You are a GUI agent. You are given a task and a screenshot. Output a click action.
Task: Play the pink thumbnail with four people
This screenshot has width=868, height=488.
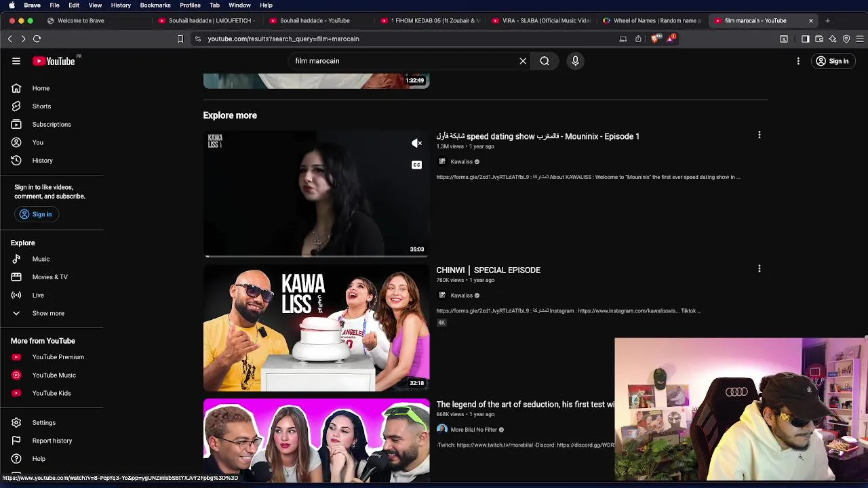click(316, 440)
